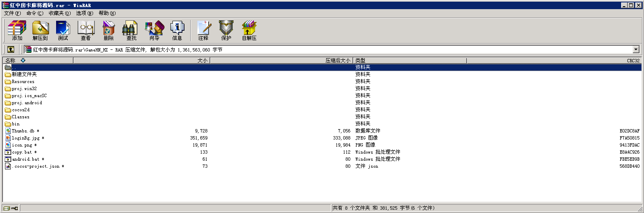Click the drive icon in status bar
The height and width of the screenshot is (213, 644).
pyautogui.click(x=7, y=208)
